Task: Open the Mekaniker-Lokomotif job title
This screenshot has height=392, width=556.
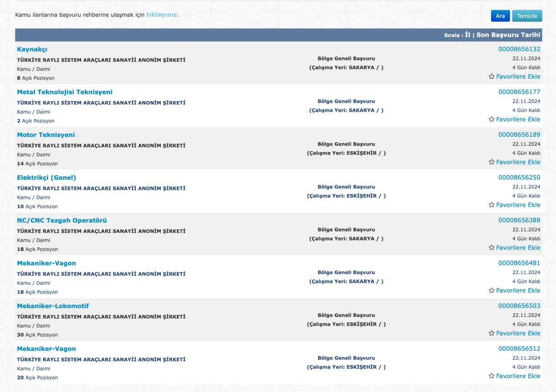Action: click(53, 306)
